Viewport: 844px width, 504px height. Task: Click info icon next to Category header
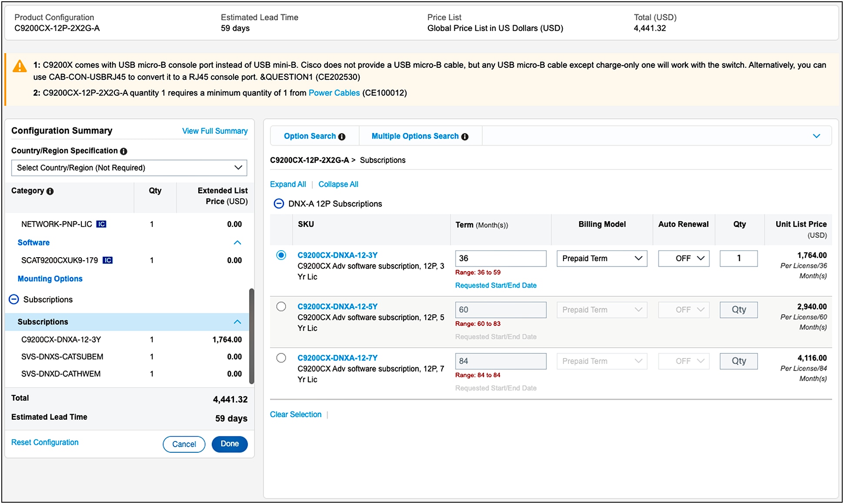(x=50, y=191)
